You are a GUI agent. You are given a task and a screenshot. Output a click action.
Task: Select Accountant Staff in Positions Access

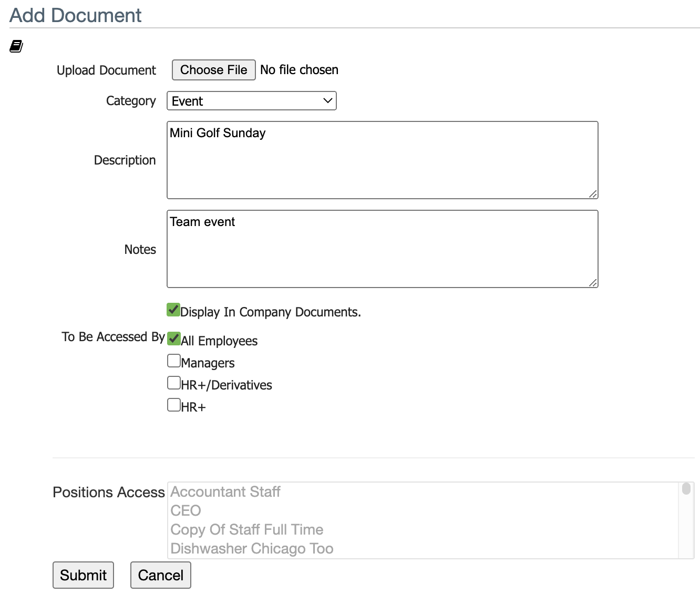click(x=225, y=492)
